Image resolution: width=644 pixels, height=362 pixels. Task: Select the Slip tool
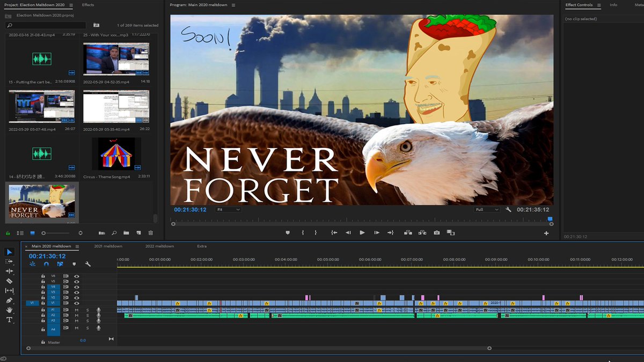(x=9, y=291)
